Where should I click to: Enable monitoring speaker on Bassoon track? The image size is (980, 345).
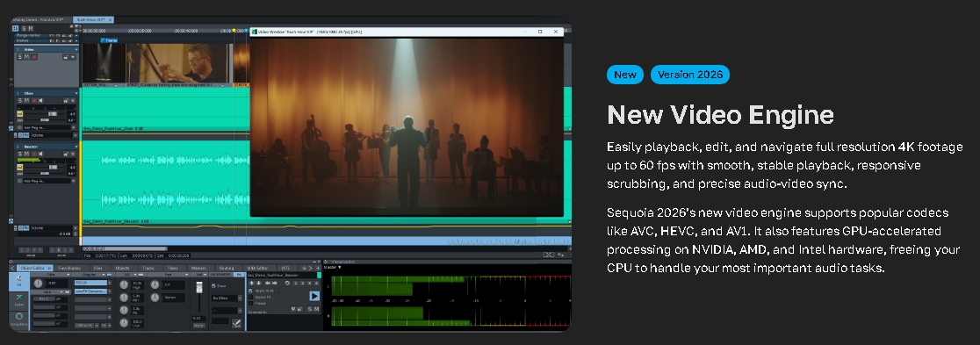click(x=40, y=153)
